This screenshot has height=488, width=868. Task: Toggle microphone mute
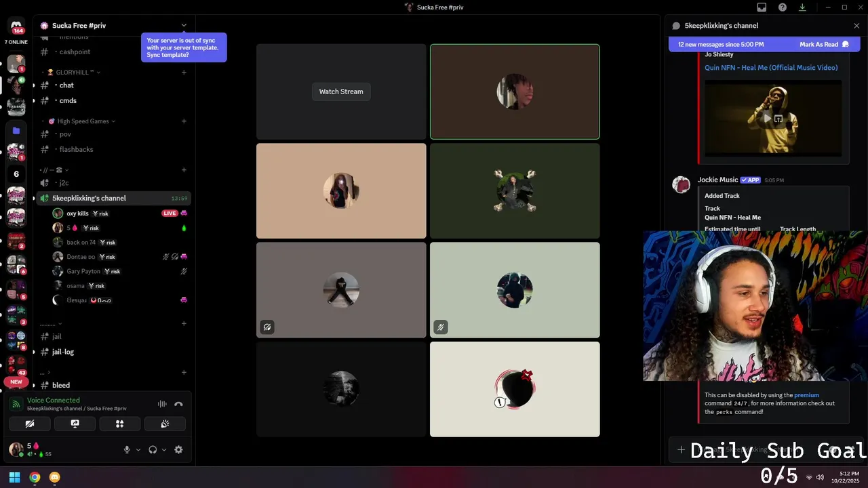coord(127,449)
